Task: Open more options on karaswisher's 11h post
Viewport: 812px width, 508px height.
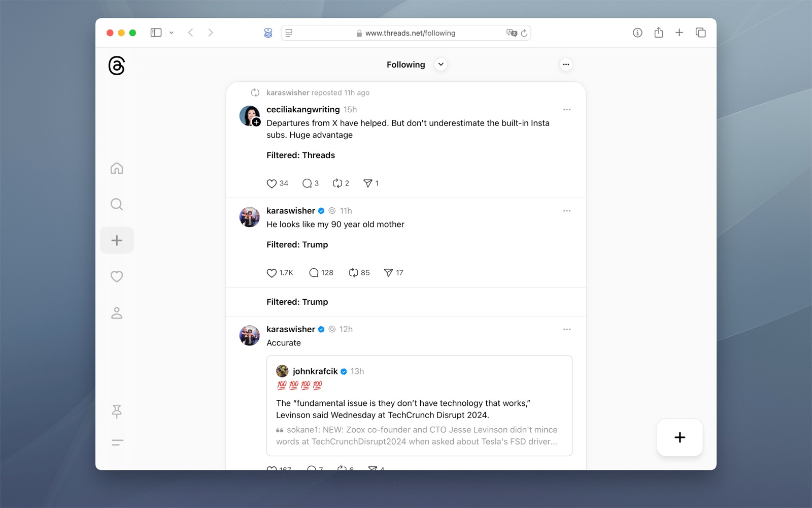Action: click(567, 211)
